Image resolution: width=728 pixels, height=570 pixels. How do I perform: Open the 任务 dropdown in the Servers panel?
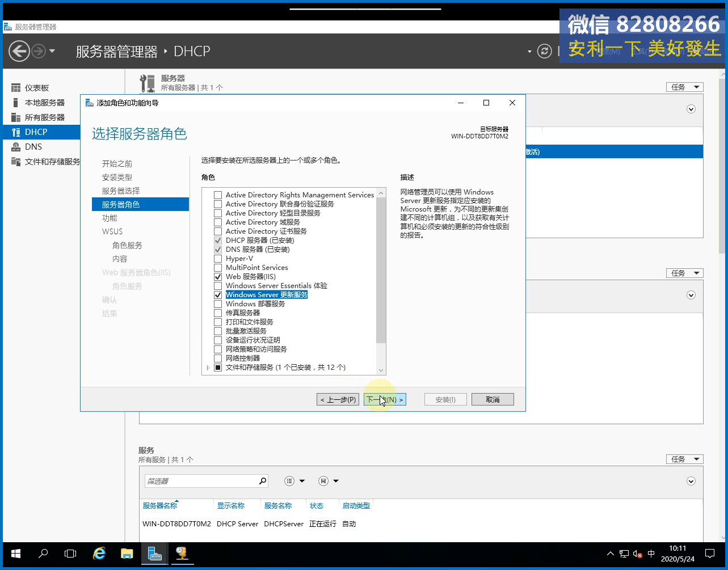click(x=685, y=87)
